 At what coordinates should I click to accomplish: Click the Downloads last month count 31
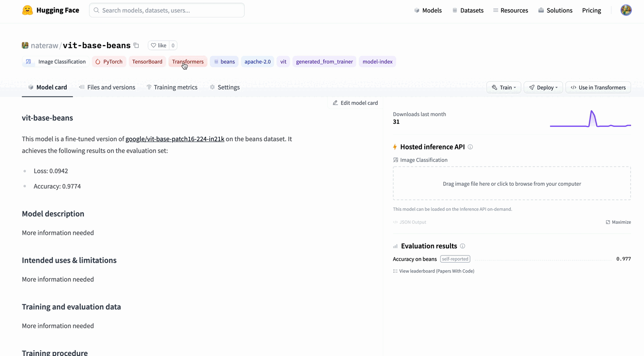tap(396, 122)
